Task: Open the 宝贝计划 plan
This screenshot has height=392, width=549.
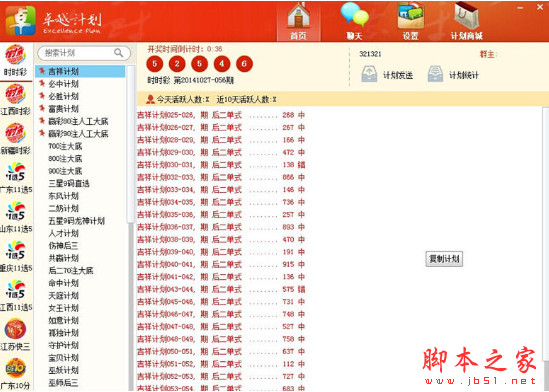Action: tap(63, 357)
